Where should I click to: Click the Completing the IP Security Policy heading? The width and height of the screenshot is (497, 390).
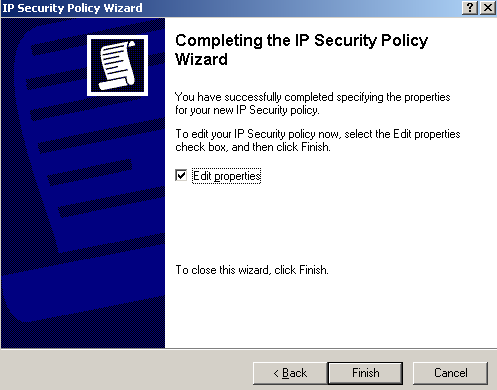click(301, 41)
